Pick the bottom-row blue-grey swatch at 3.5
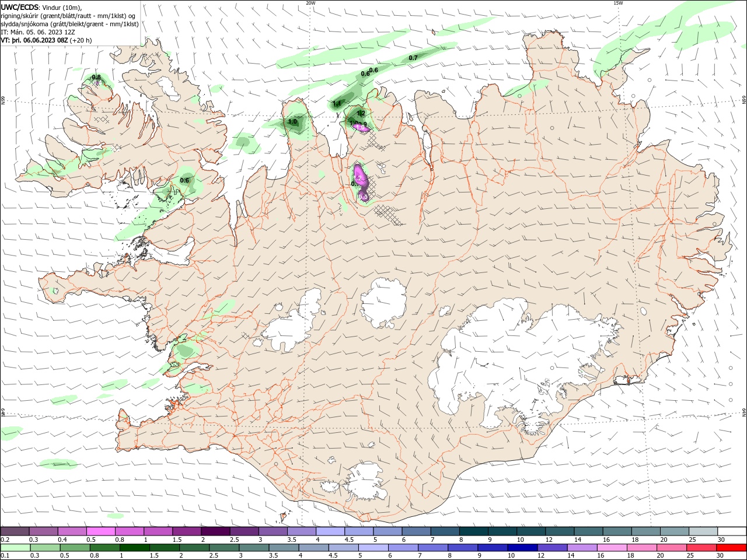Screen dimensions: 747x560 pyautogui.click(x=284, y=548)
